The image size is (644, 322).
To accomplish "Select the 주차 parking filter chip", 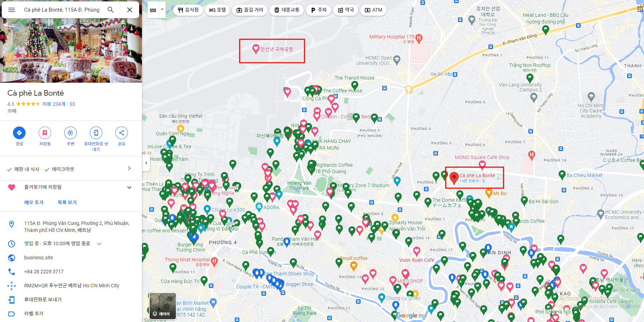I will (319, 10).
